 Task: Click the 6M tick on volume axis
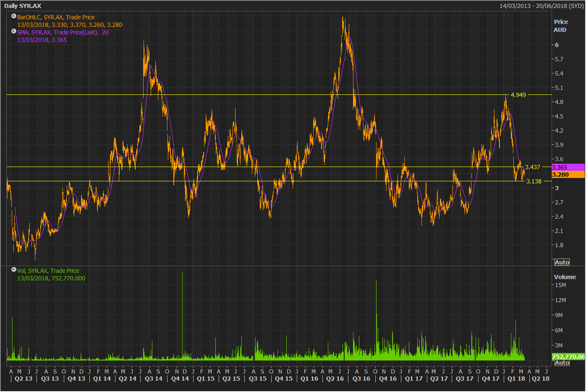coord(559,330)
